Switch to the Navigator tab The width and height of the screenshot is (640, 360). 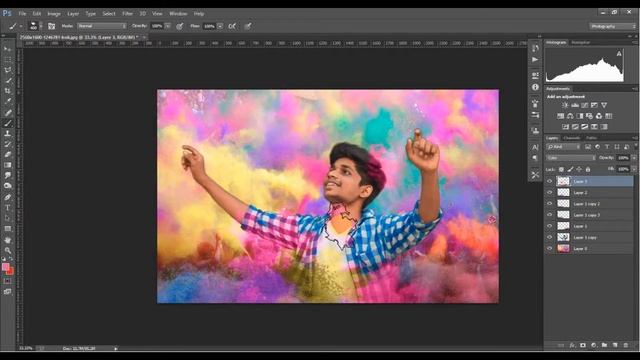580,42
